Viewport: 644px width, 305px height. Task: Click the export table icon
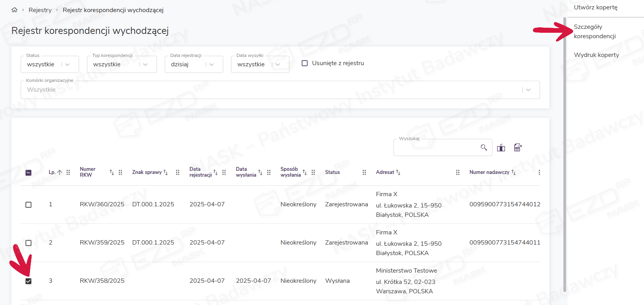pos(517,147)
